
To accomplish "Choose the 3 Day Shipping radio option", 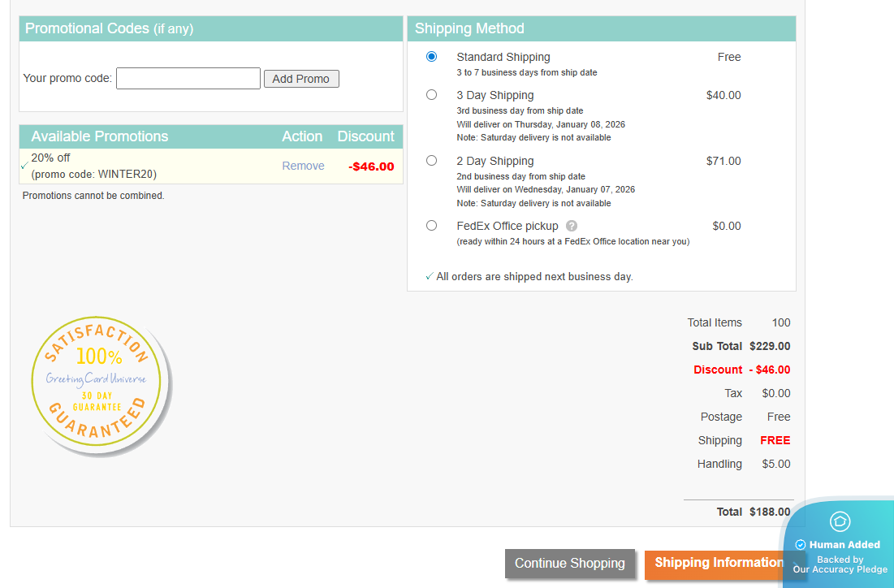I will [x=431, y=95].
